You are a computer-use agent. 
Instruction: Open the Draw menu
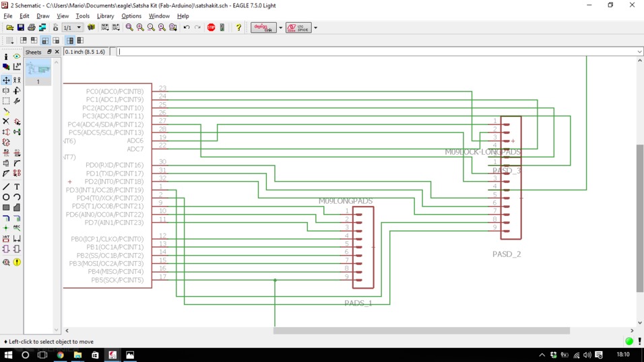tap(42, 16)
